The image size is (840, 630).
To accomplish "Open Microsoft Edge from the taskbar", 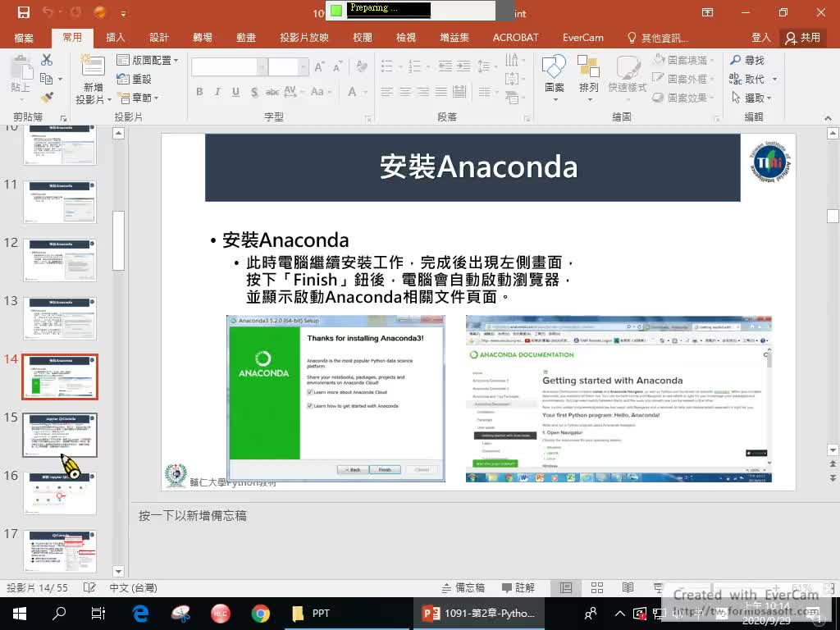I will pyautogui.click(x=140, y=614).
